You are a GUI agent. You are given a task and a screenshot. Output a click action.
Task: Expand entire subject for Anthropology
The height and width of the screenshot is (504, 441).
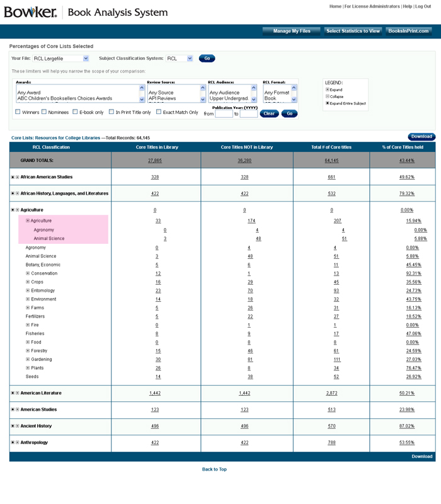(13, 443)
